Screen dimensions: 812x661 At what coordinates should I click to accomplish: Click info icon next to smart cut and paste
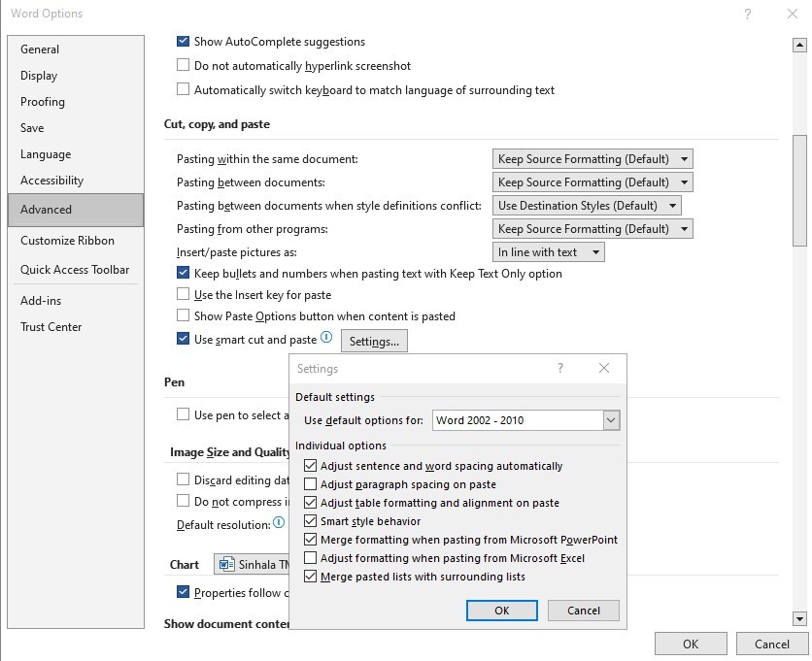pos(326,338)
